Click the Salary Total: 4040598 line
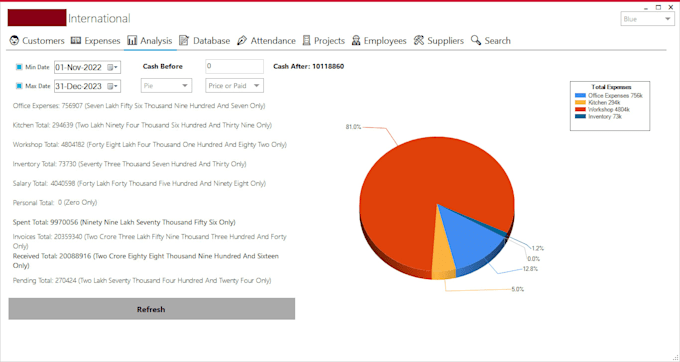The image size is (680, 362). (x=139, y=183)
